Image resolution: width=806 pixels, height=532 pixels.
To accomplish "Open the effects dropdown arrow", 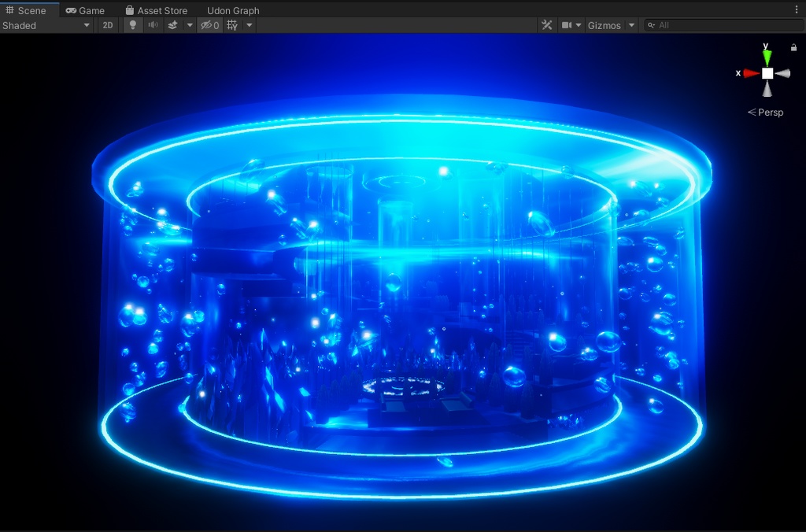I will click(x=190, y=25).
